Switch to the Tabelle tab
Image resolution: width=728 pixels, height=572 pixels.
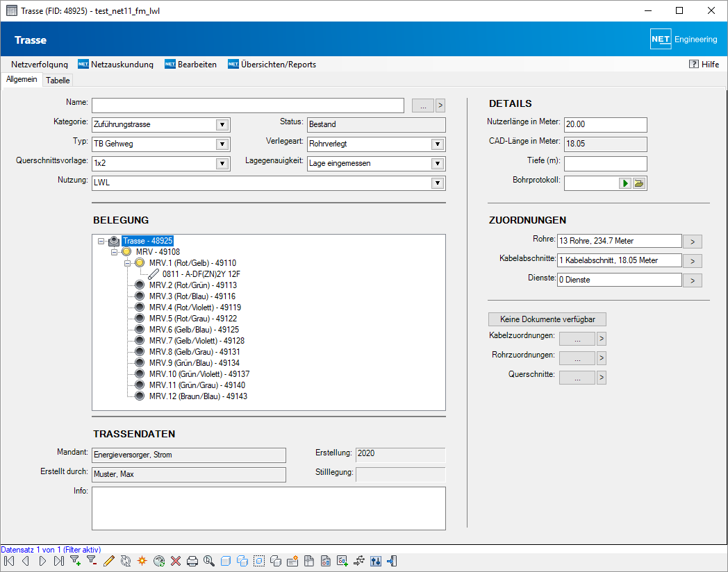click(58, 81)
